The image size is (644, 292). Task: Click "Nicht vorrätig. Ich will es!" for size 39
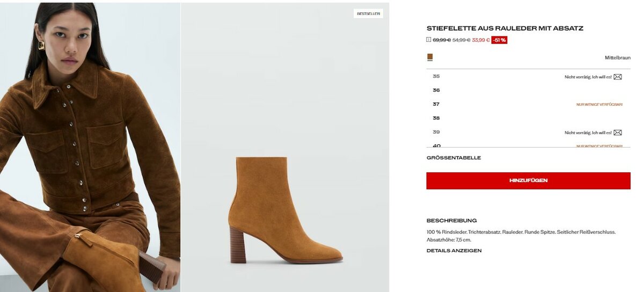pos(588,133)
